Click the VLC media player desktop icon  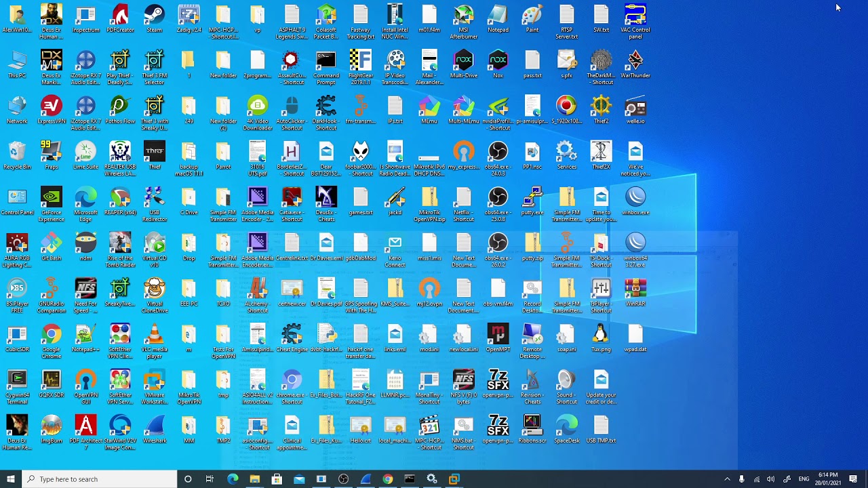154,342
